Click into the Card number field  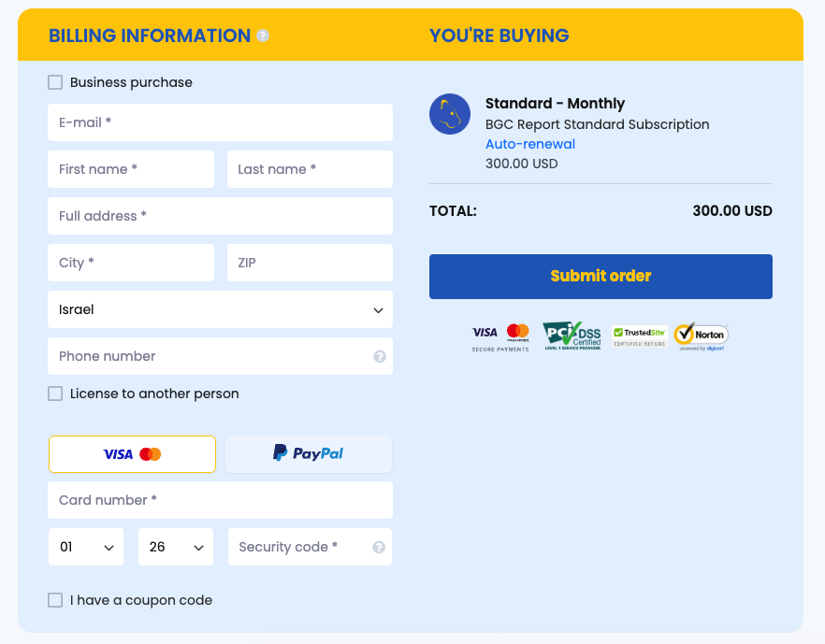point(220,500)
